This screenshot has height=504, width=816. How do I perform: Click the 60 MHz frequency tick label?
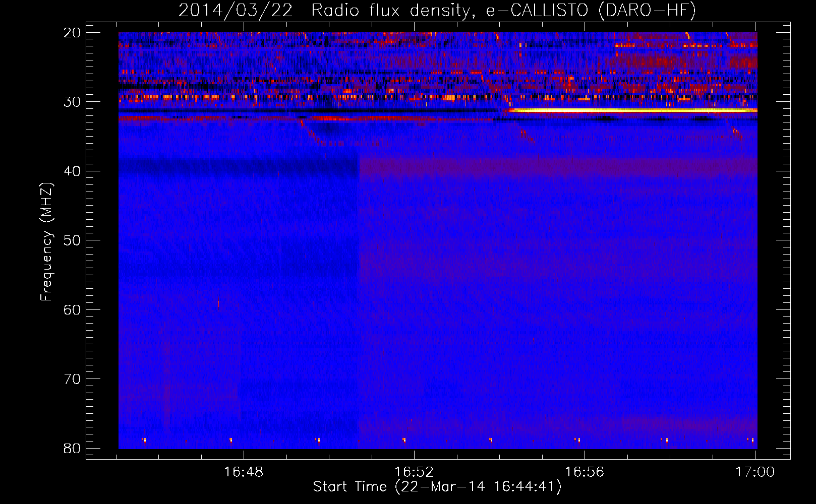point(72,309)
